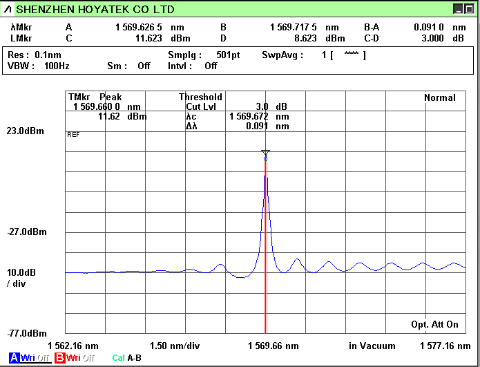Image resolution: width=480 pixels, height=367 pixels.
Task: Click the -77.0dBm axis label
Action: tap(27, 333)
